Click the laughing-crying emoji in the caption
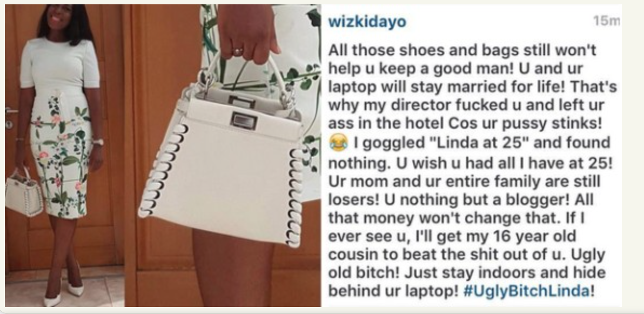The image size is (644, 314). 339,143
